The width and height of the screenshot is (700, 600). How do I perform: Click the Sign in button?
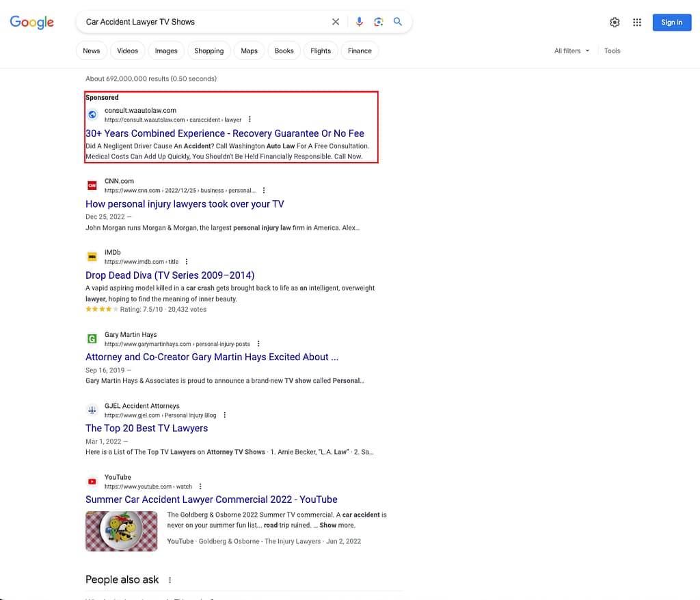coord(671,23)
